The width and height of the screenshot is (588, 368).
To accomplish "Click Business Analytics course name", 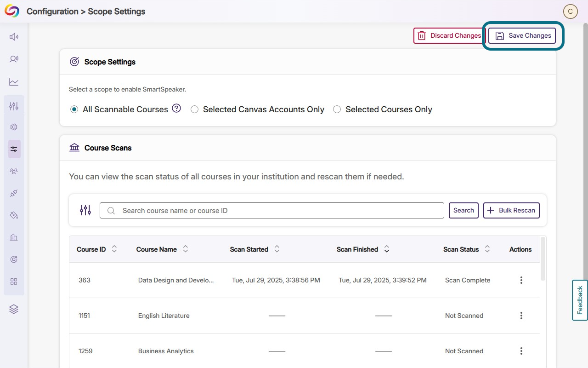I will pyautogui.click(x=166, y=351).
